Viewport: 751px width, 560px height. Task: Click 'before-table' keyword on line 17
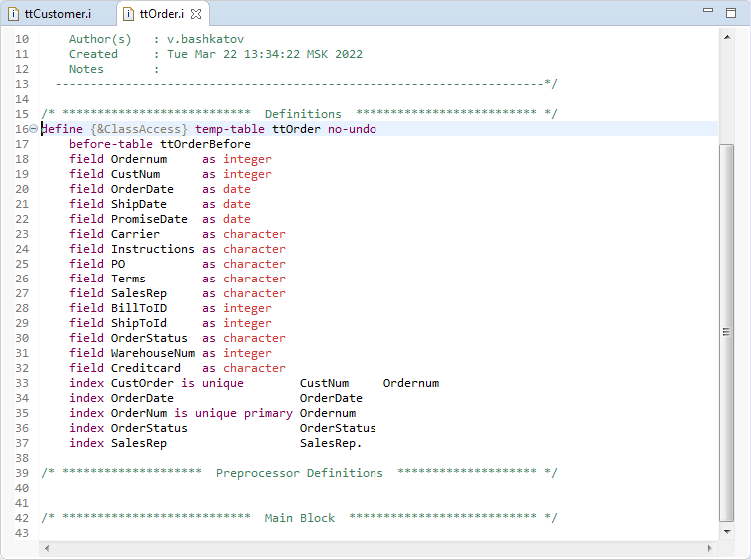(x=111, y=144)
